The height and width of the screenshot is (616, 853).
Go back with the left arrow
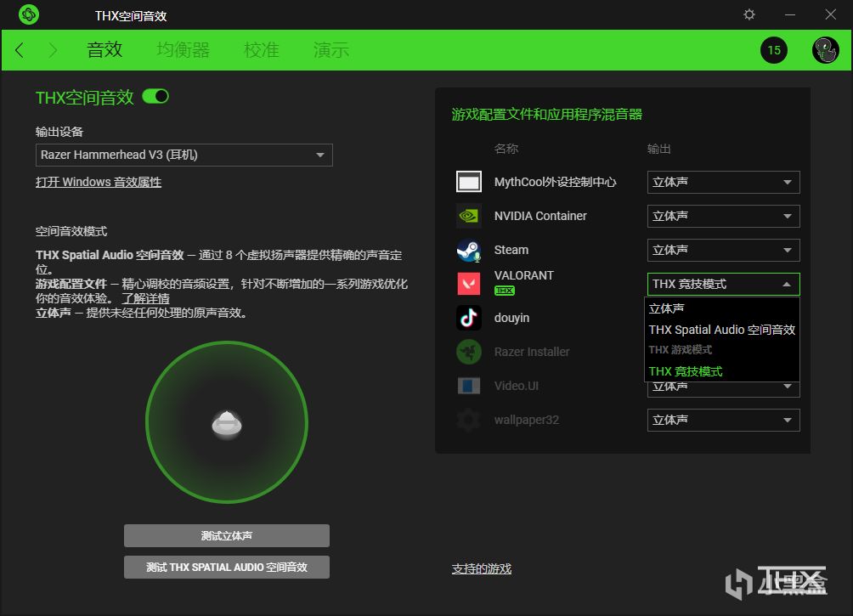(x=20, y=50)
